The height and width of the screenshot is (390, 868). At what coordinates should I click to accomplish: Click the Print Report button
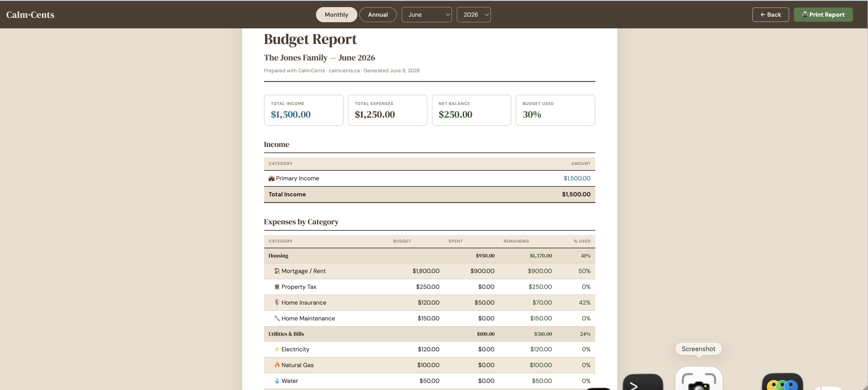823,15
